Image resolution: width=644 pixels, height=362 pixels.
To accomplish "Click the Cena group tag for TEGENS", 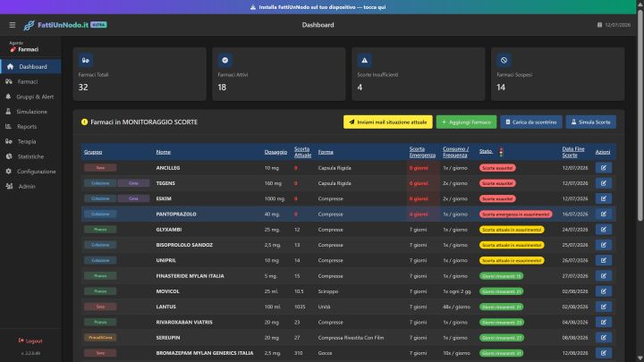I will [133, 183].
